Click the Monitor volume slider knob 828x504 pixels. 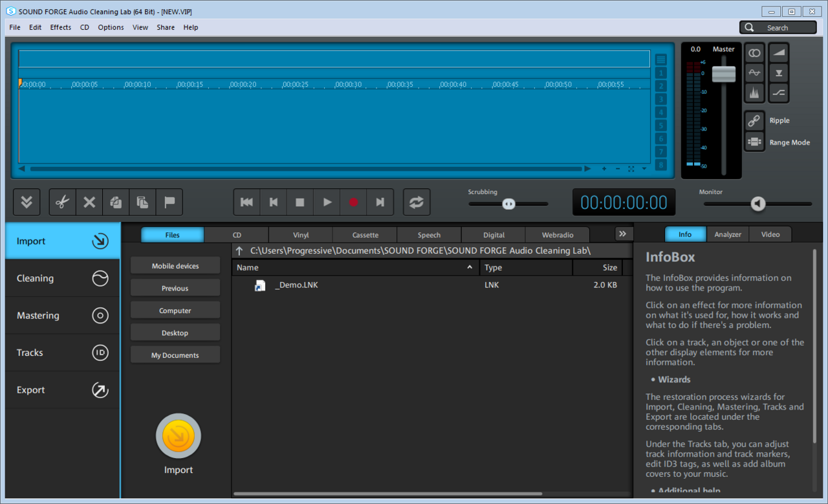tap(758, 204)
